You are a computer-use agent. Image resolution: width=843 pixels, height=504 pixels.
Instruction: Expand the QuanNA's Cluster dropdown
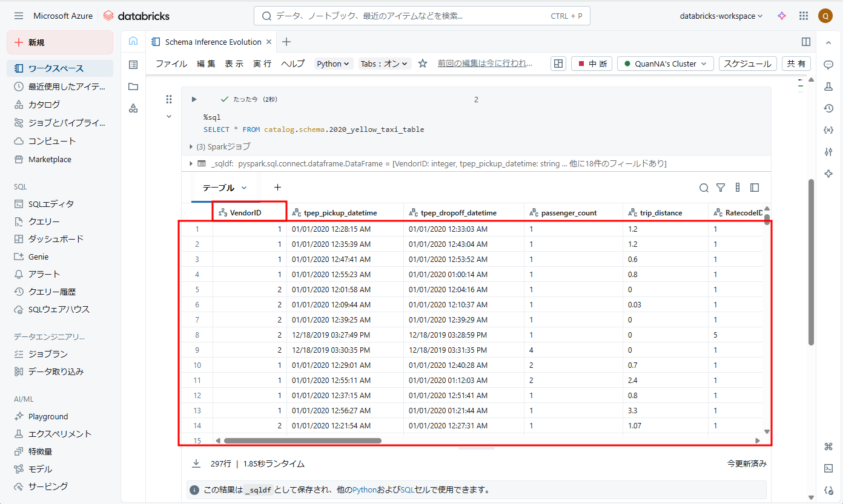tap(666, 64)
